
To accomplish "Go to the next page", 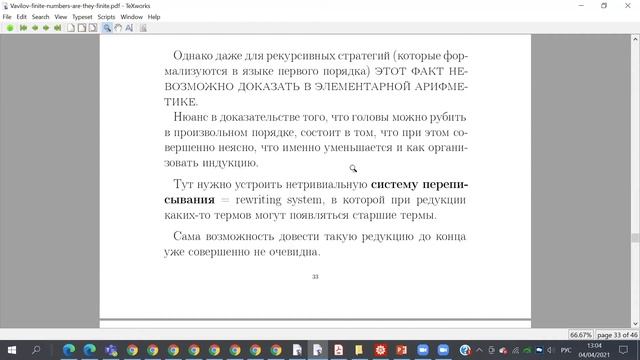I will pos(46,28).
